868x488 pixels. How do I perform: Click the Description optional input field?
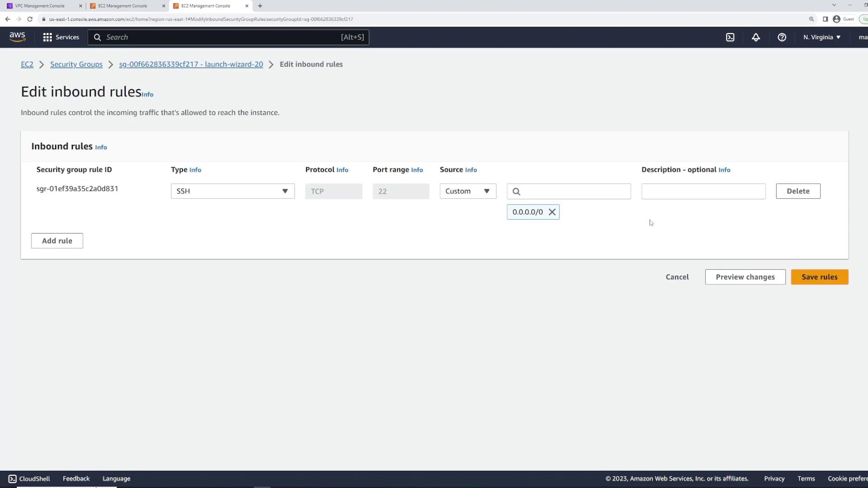(x=703, y=191)
